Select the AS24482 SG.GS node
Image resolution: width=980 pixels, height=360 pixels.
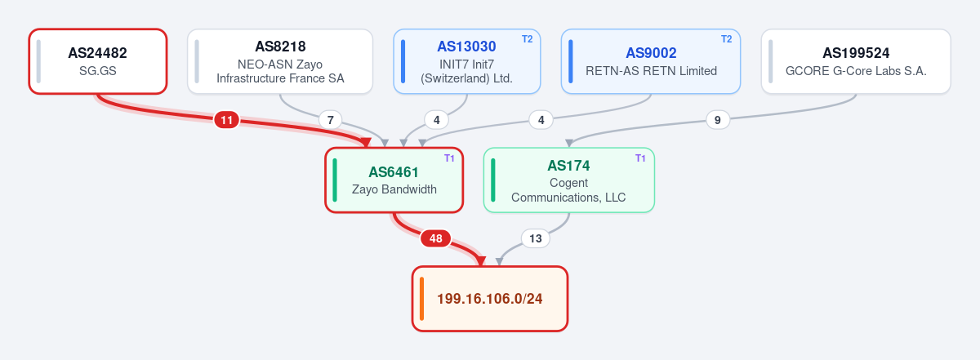click(98, 61)
